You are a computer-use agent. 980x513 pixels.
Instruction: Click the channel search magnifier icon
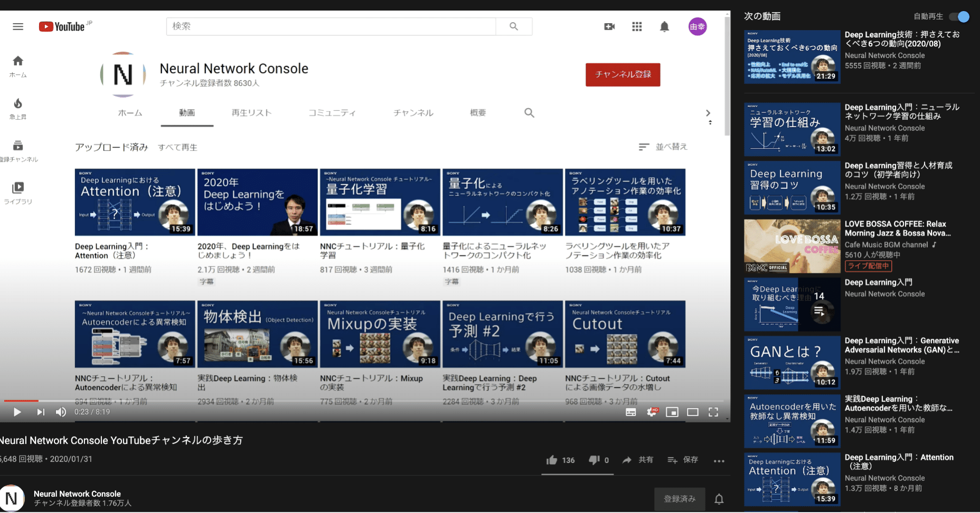pyautogui.click(x=529, y=112)
